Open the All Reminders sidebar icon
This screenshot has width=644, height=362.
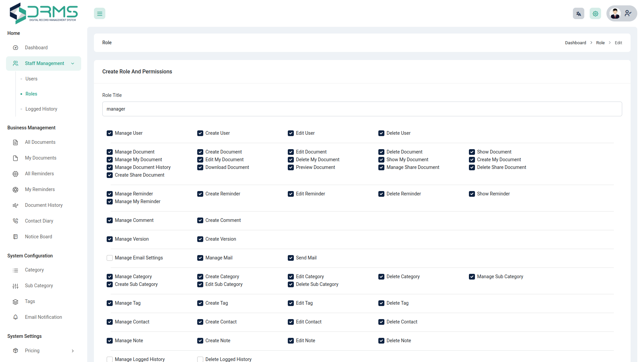coord(15,174)
